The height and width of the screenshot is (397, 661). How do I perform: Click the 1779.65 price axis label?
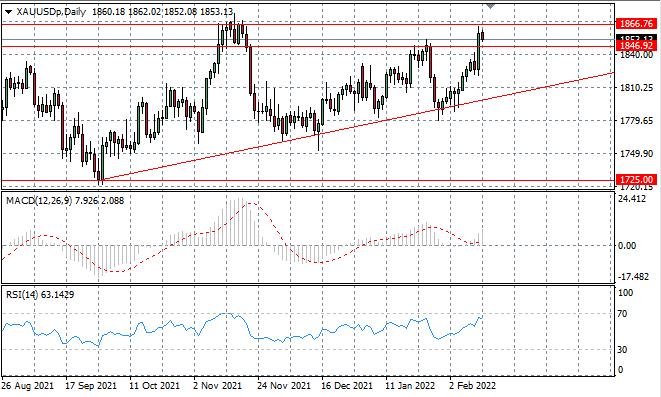[x=637, y=121]
